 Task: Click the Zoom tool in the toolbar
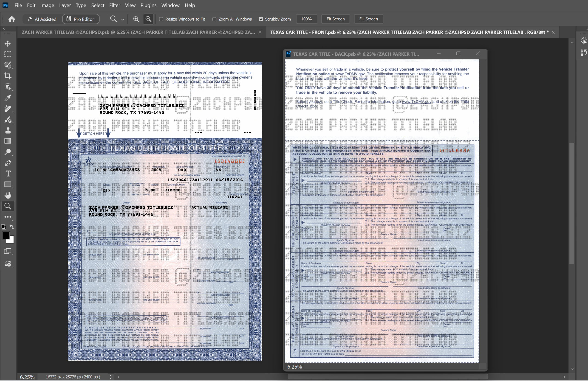pos(8,206)
